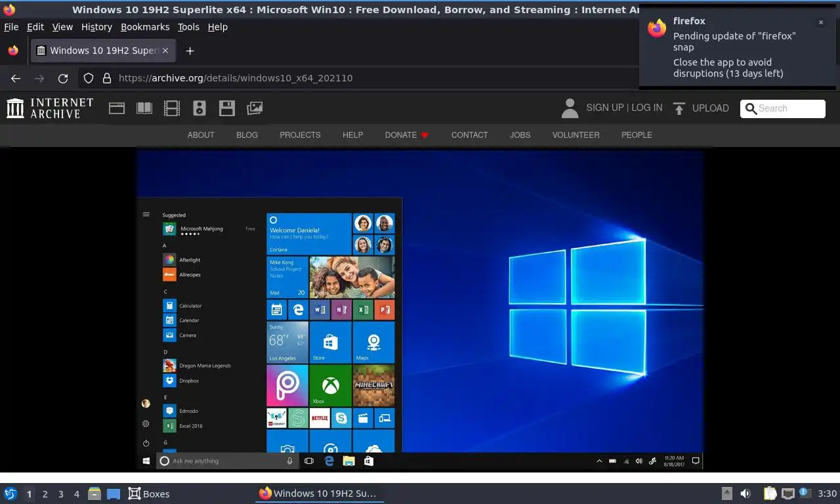Click the 3:30 panel clock

tap(827, 493)
